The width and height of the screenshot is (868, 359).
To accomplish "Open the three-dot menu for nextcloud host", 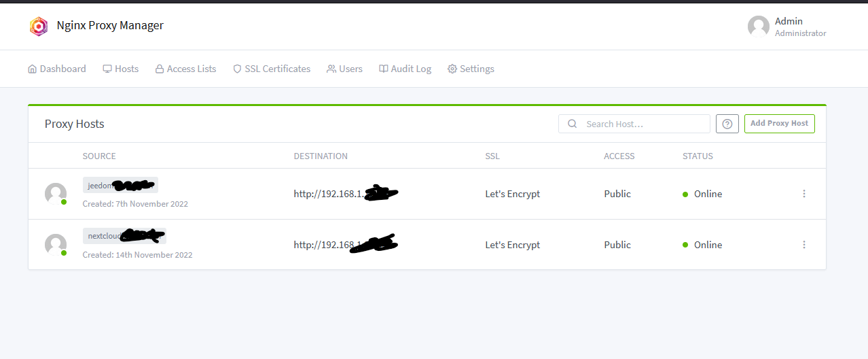I will coord(804,245).
